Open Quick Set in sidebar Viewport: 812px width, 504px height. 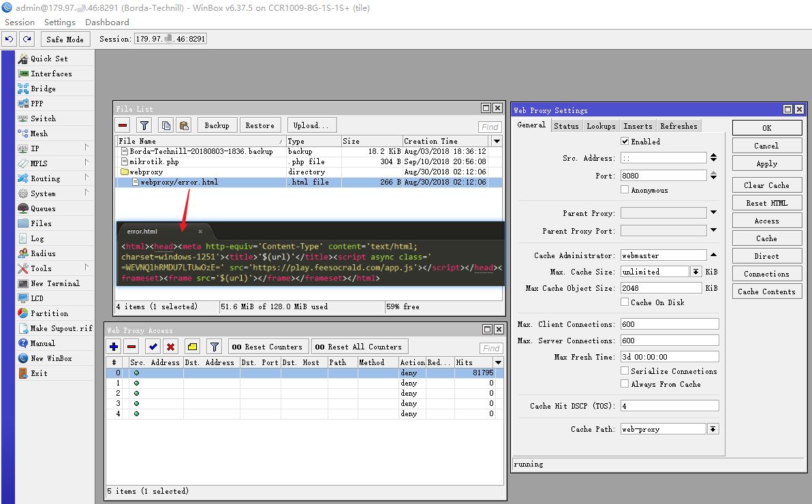49,59
